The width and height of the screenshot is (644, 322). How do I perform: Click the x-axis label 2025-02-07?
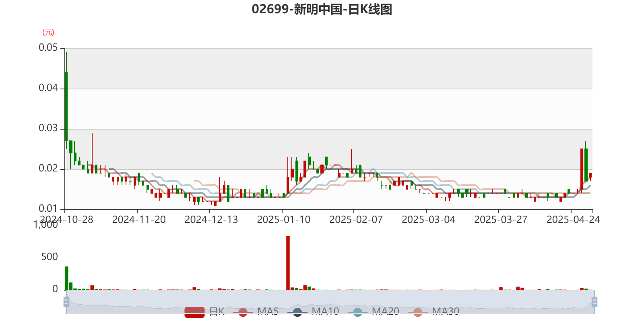(356, 219)
